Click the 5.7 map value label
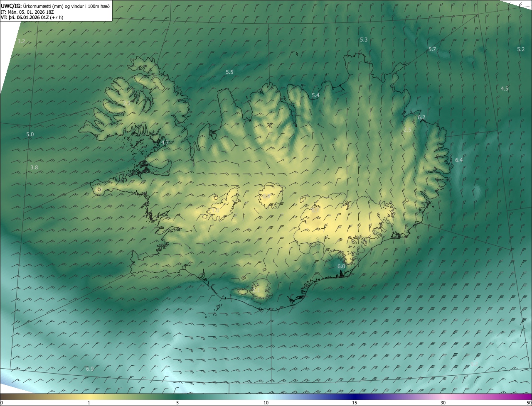 click(432, 49)
